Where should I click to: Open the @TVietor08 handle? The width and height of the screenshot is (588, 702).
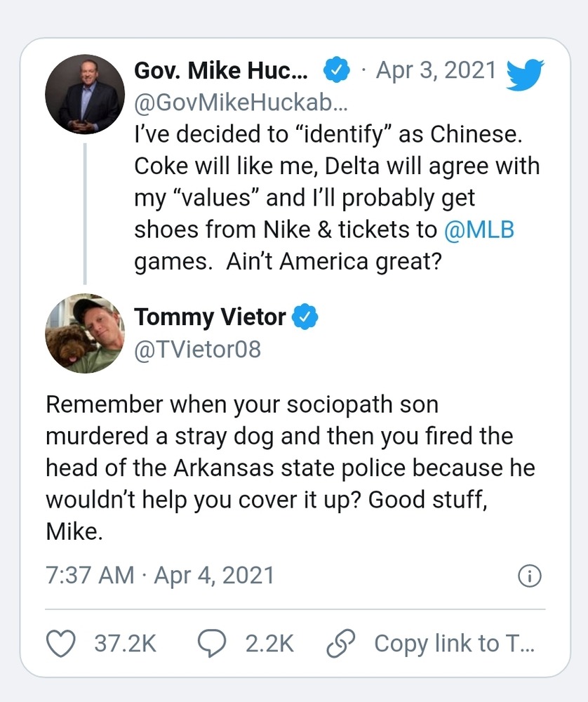point(197,349)
